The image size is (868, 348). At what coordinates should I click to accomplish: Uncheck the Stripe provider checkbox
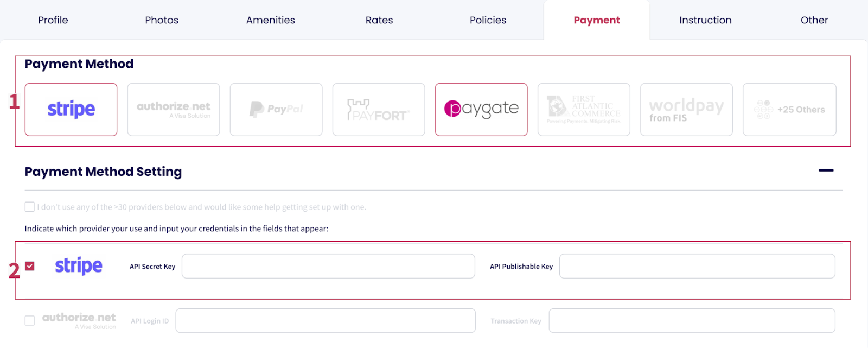point(30,266)
